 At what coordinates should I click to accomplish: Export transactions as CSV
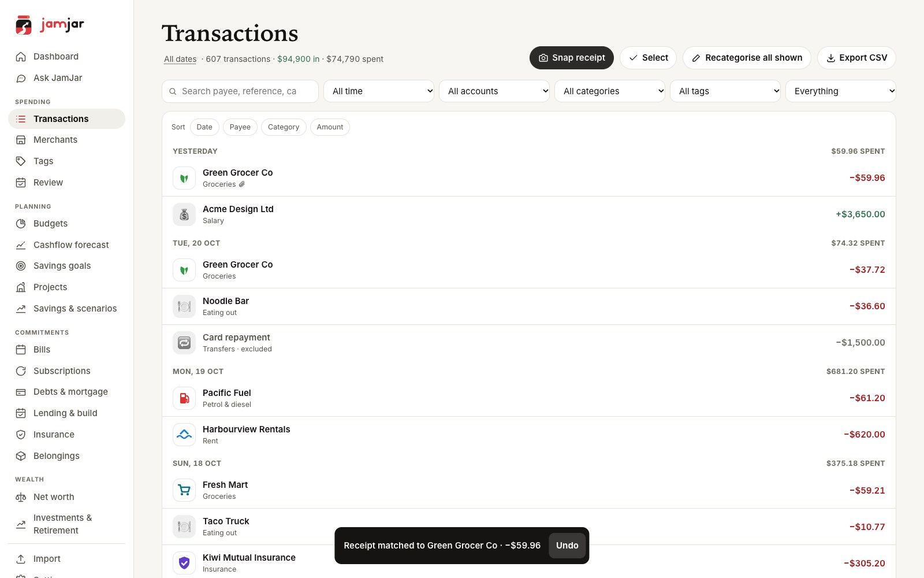click(x=856, y=58)
